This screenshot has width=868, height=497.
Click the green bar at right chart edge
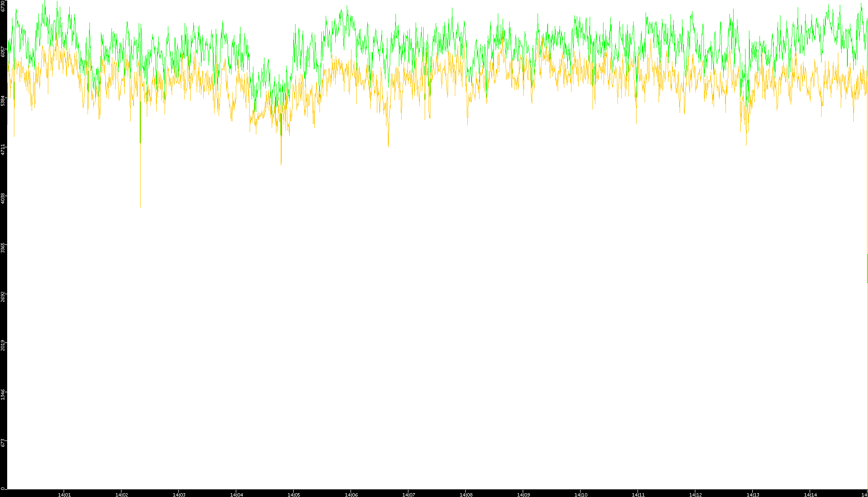(867, 268)
